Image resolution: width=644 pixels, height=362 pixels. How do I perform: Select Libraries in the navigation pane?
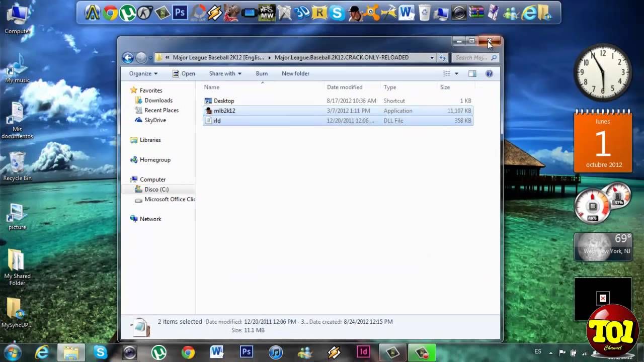coord(150,140)
